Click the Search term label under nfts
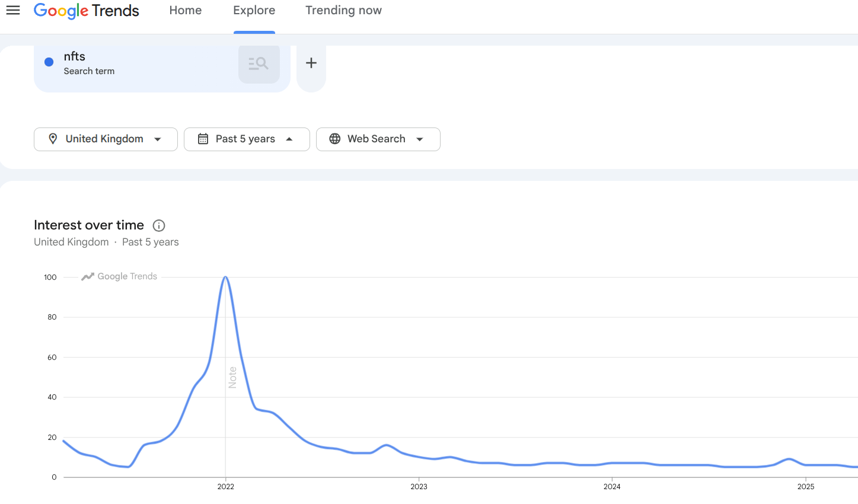Screen dimensions: 858x504 [x=89, y=71]
